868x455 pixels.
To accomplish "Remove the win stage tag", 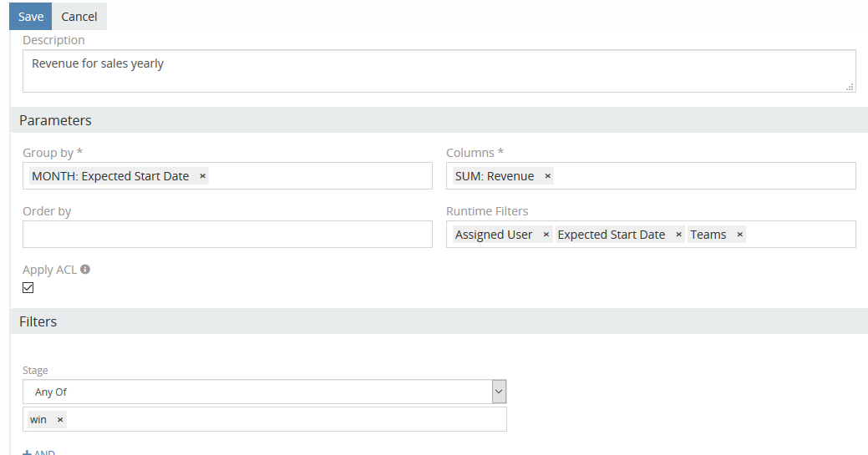I will point(60,420).
